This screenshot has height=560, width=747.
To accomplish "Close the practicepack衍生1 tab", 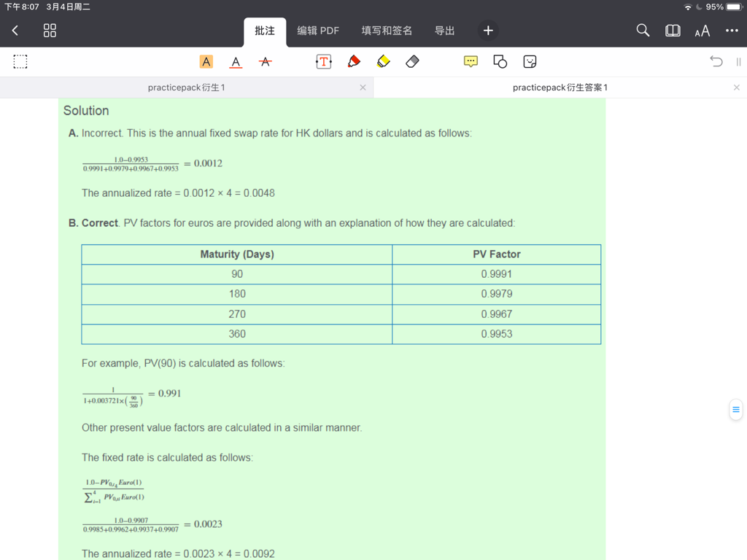I will tap(363, 87).
